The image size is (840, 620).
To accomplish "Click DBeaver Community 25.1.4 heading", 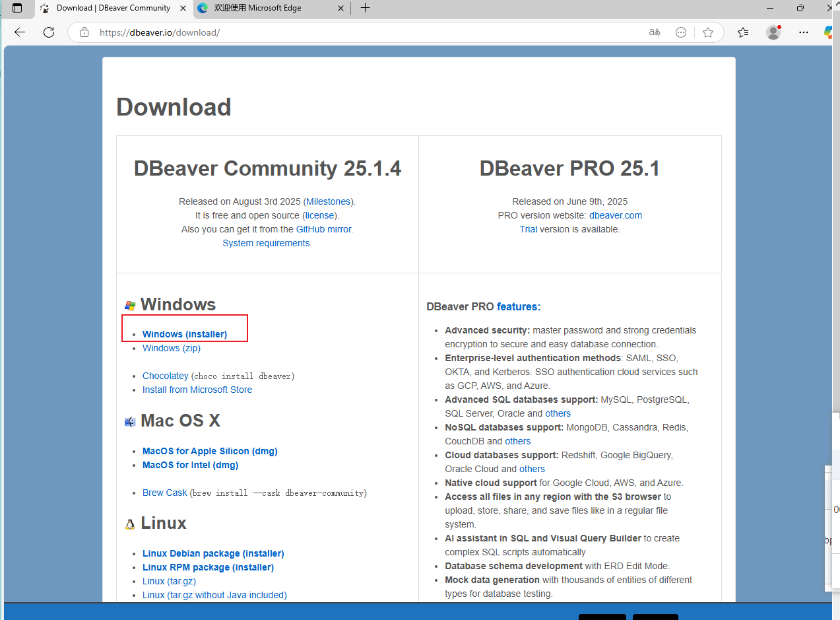I will [x=267, y=168].
